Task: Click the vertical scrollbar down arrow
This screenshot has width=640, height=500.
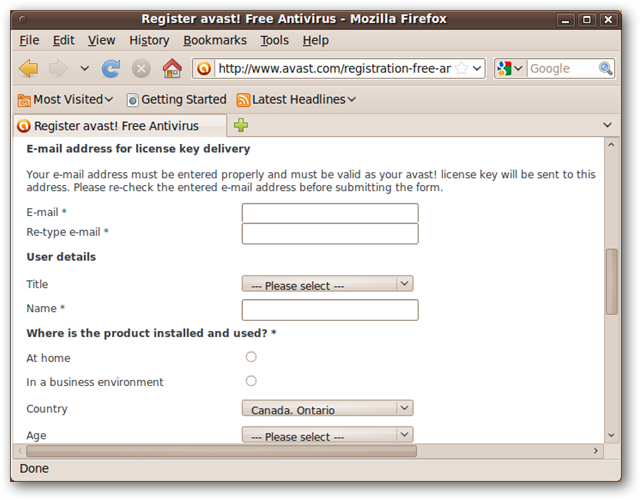Action: [x=611, y=435]
